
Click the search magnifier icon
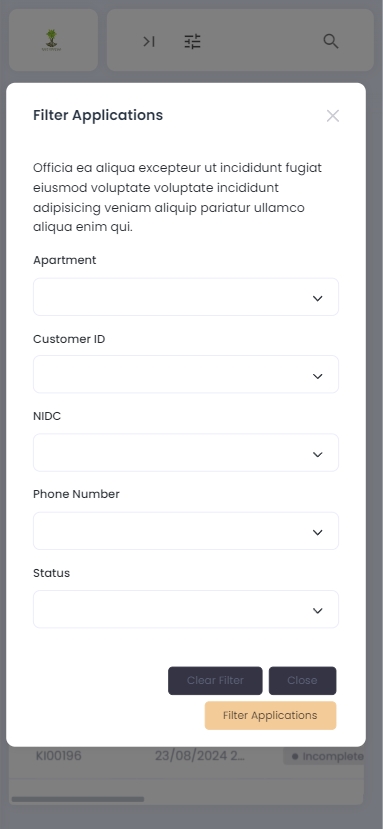(331, 41)
